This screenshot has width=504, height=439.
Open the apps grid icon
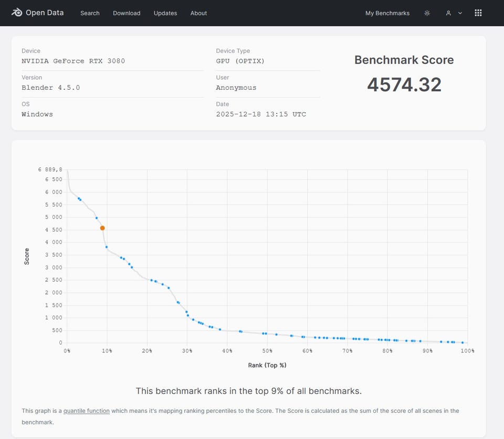[478, 13]
